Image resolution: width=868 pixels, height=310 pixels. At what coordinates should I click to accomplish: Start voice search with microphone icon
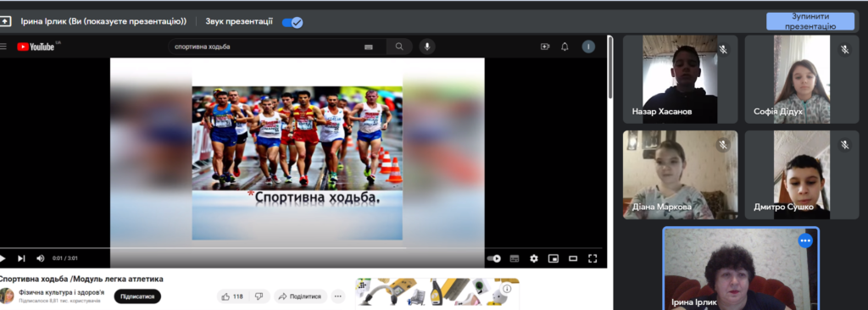click(x=427, y=47)
